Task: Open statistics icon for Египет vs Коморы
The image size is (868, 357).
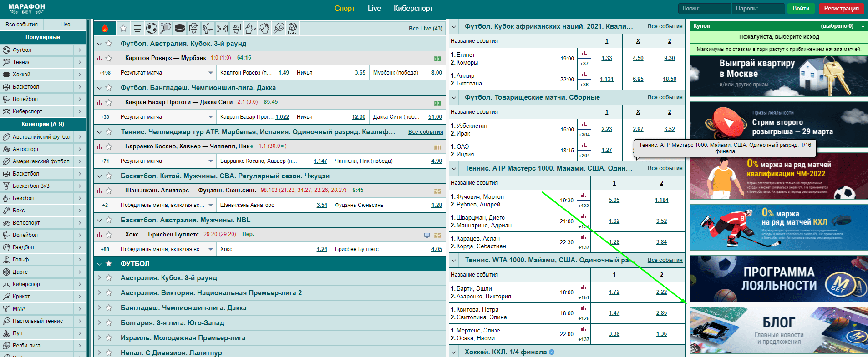Action: 584,54
